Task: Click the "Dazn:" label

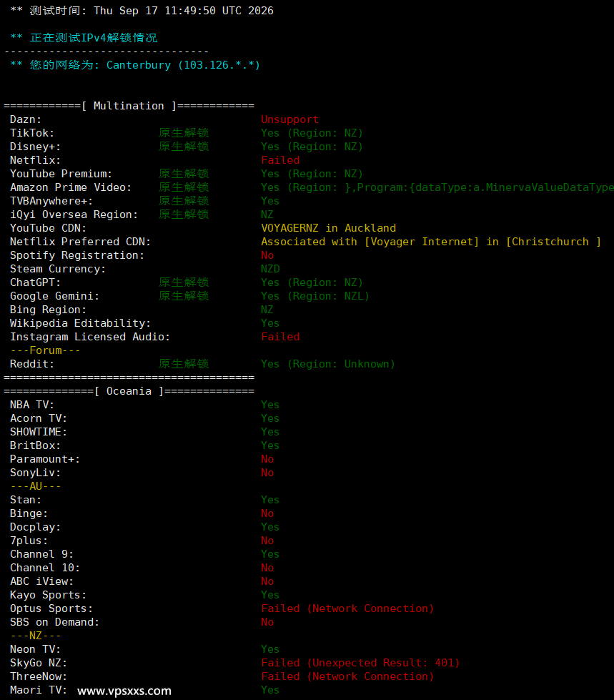Action: pyautogui.click(x=26, y=119)
